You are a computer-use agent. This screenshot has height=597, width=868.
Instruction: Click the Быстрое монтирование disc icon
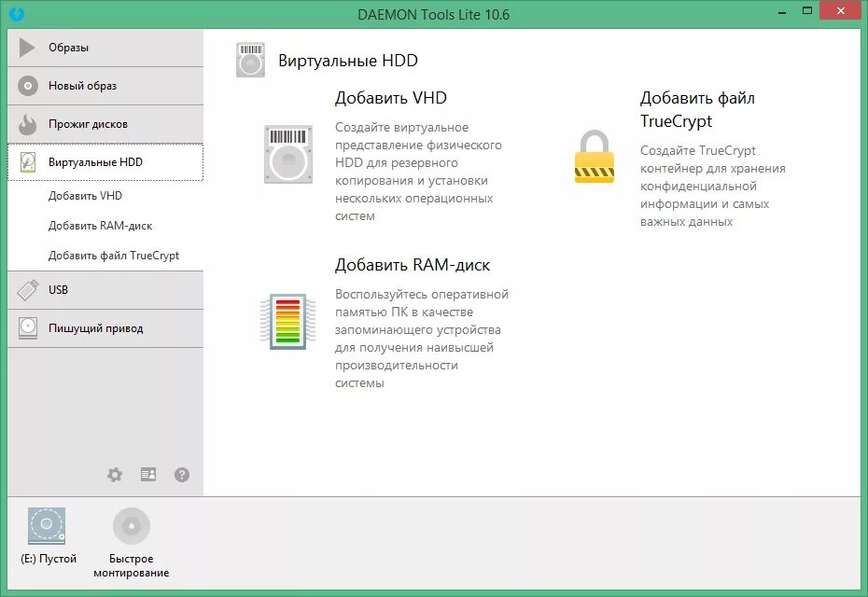click(132, 525)
